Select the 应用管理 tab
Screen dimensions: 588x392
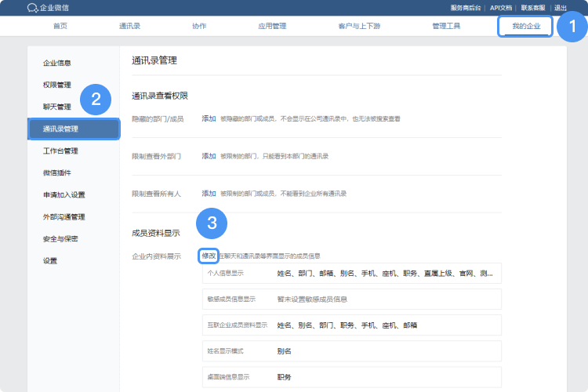pos(272,26)
